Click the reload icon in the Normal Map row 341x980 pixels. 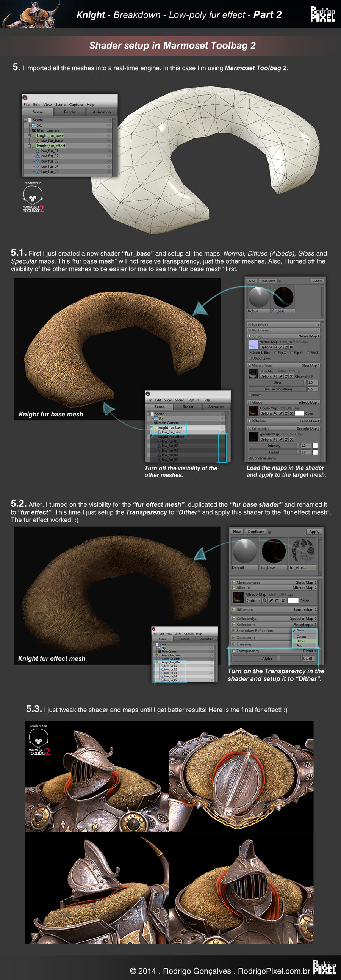pyautogui.click(x=286, y=347)
